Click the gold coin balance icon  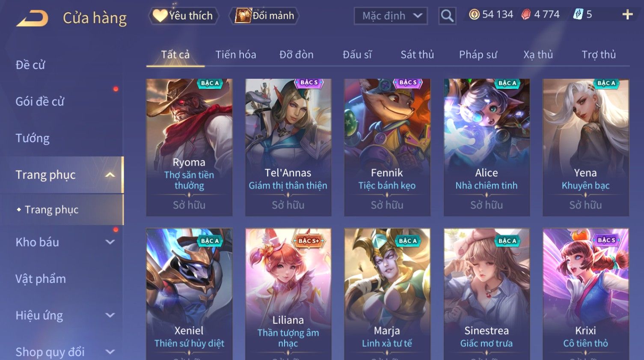click(474, 15)
